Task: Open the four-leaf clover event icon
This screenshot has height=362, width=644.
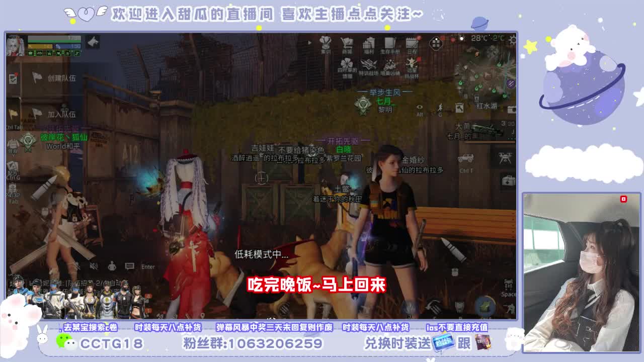Action: 347,67
